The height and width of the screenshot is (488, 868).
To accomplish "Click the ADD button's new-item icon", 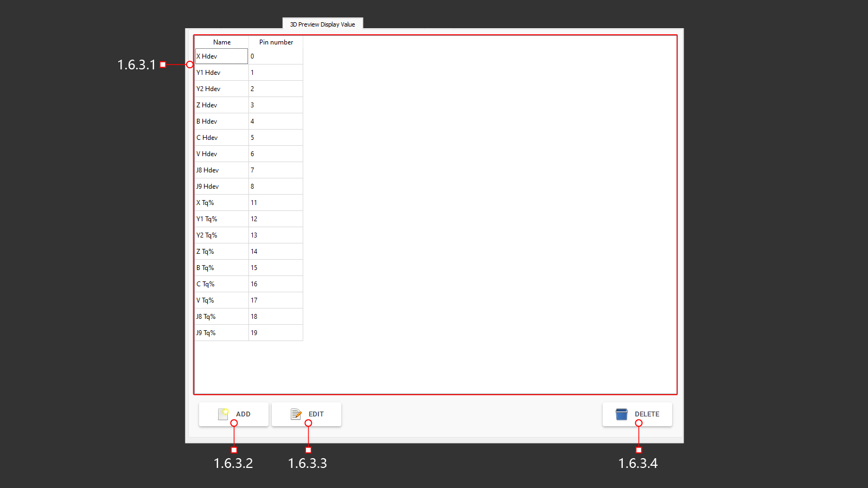I will click(x=224, y=414).
